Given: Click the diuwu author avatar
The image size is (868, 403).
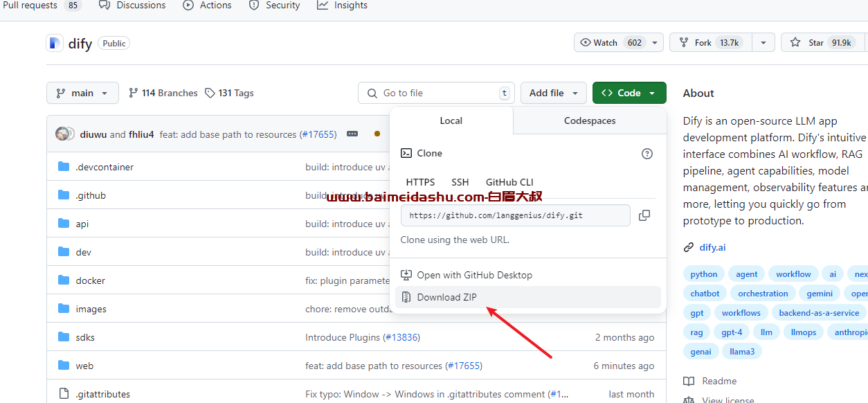Looking at the screenshot, I should point(64,134).
